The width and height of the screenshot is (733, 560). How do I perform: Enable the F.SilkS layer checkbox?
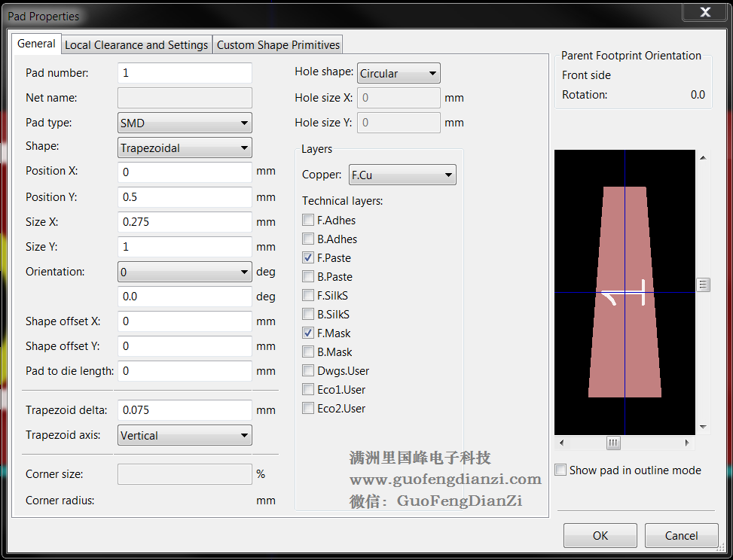click(x=308, y=295)
